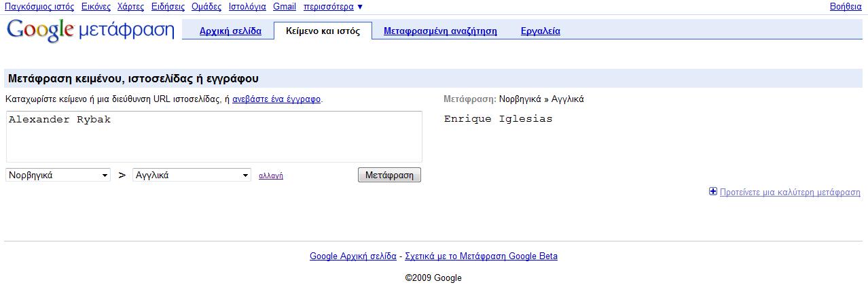The image size is (868, 285).
Task: Focus the text box containing Alexander Rybak
Action: click(214, 137)
